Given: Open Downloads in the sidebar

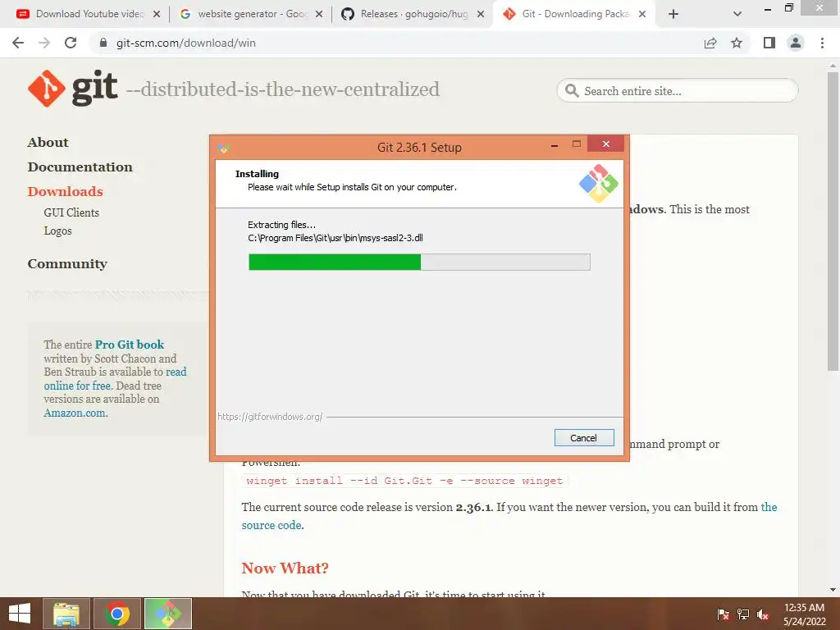Looking at the screenshot, I should pos(65,192).
